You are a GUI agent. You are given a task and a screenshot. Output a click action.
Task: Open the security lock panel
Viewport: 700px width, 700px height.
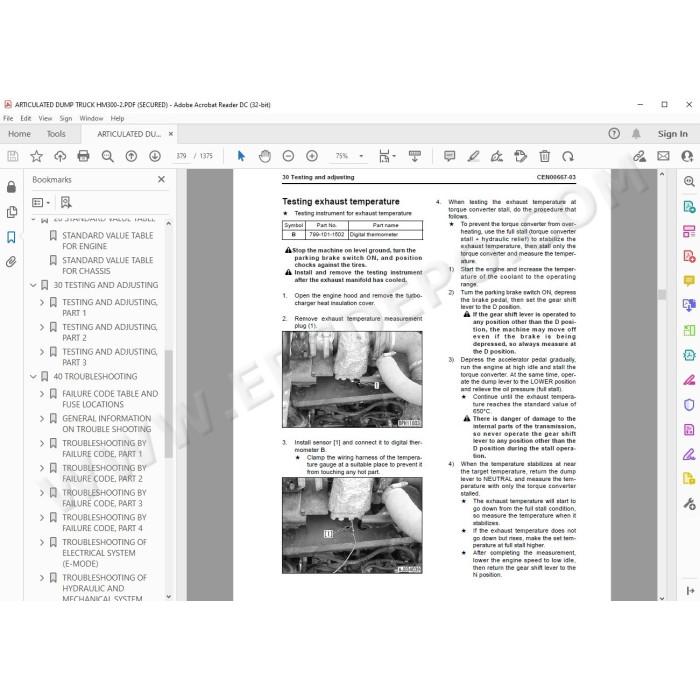point(12,187)
